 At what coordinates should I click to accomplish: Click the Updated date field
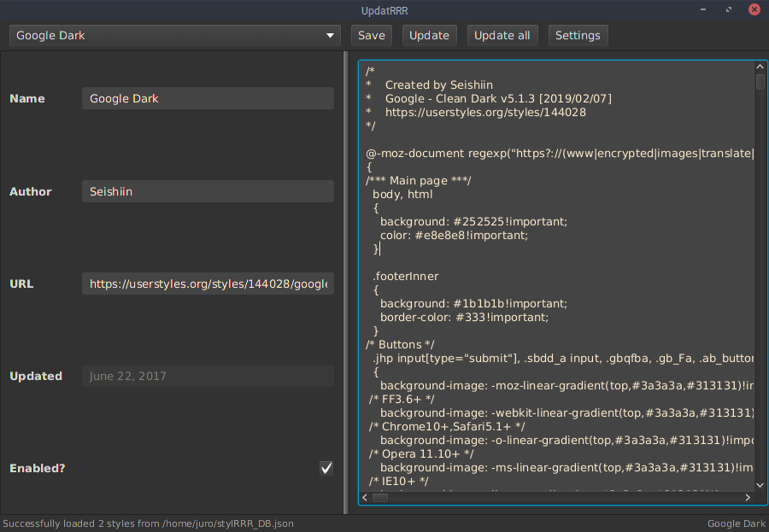[x=208, y=376]
